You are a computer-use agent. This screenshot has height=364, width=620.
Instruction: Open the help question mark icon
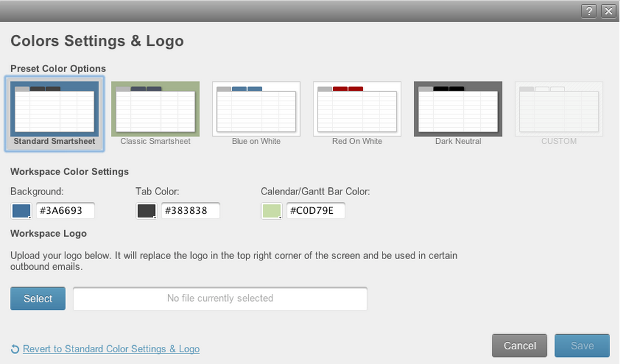tap(589, 11)
